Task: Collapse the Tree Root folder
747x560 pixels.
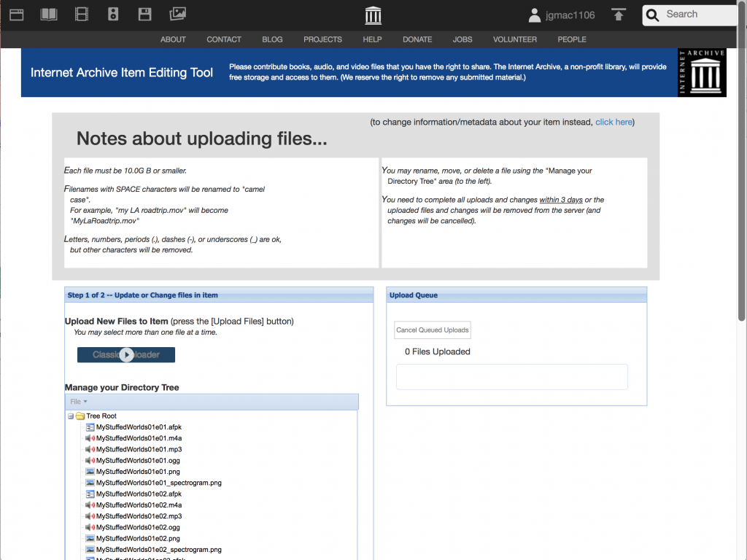Action: [71, 416]
